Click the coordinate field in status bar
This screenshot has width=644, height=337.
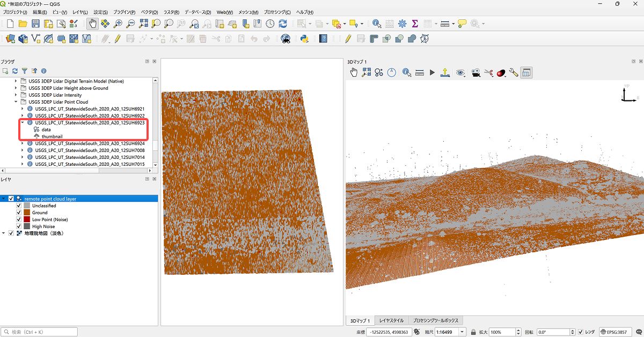coord(390,332)
